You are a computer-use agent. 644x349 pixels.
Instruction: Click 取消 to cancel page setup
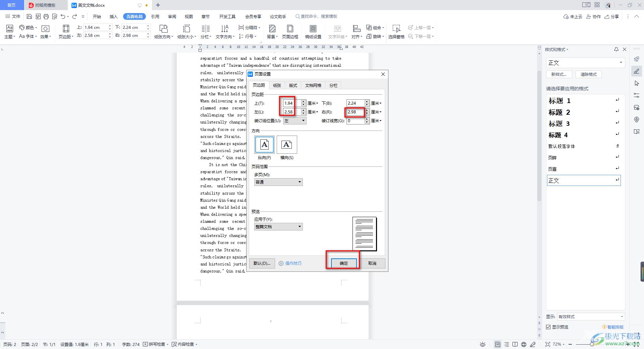[372, 263]
